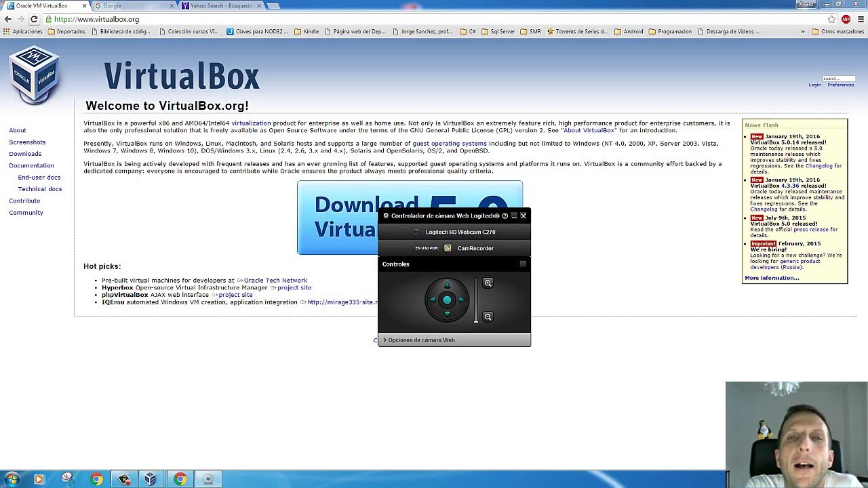Viewport: 868px width, 488px height.
Task: Click Chrome's forward arrow
Action: click(x=21, y=19)
